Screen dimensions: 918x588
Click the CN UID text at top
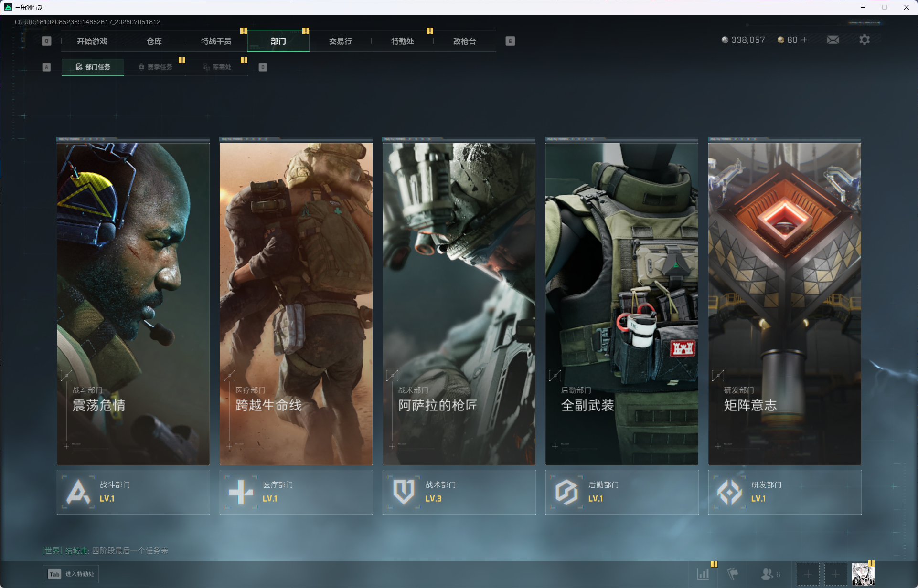tap(87, 22)
